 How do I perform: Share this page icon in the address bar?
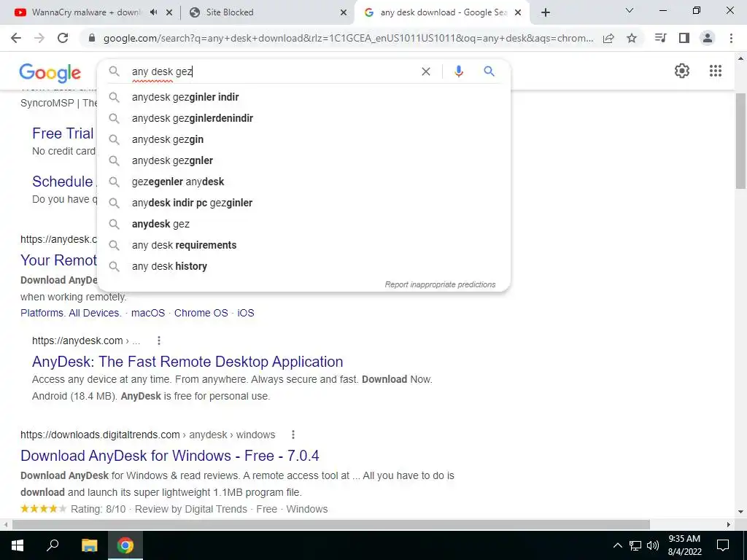coord(608,39)
